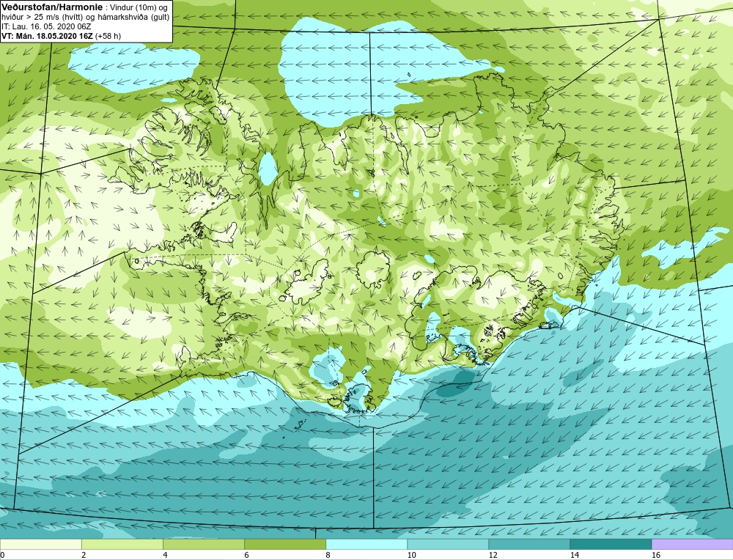Click the 2–4 m/s light green legend swatch
Image resolution: width=733 pixels, height=560 pixels.
(122, 544)
